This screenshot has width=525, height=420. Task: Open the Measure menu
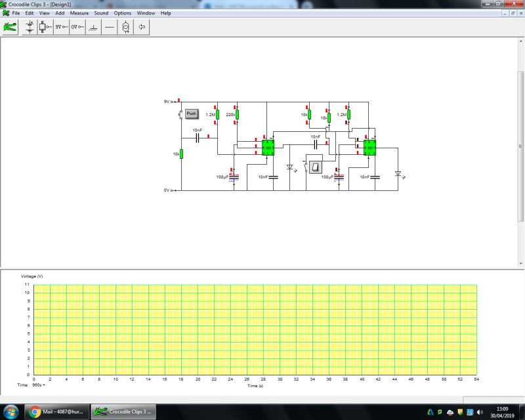point(79,12)
